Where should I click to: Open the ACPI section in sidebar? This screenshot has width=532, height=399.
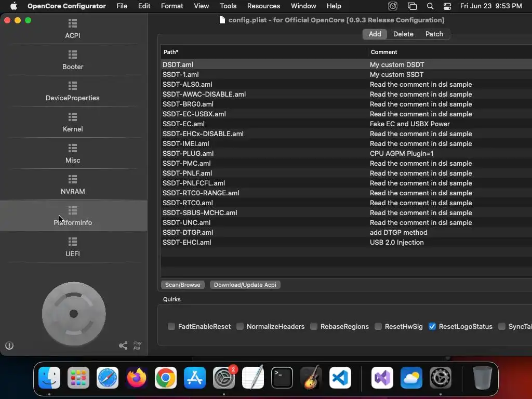click(x=73, y=29)
